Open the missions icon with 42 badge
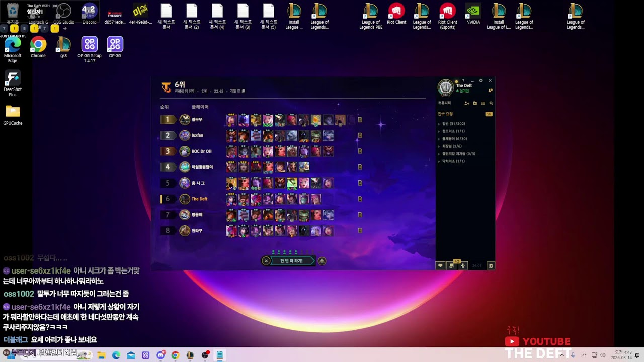 [x=452, y=265]
